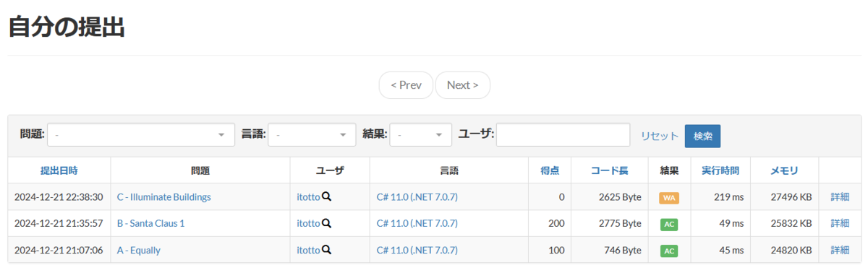Viewport: 868px width, 273px height.
Task: Click the 検索 search button
Action: tap(702, 136)
